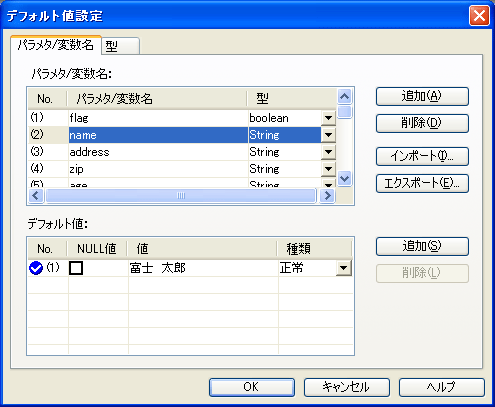
Task: Select the パラメタ/変数名 tab
Action: [56, 45]
